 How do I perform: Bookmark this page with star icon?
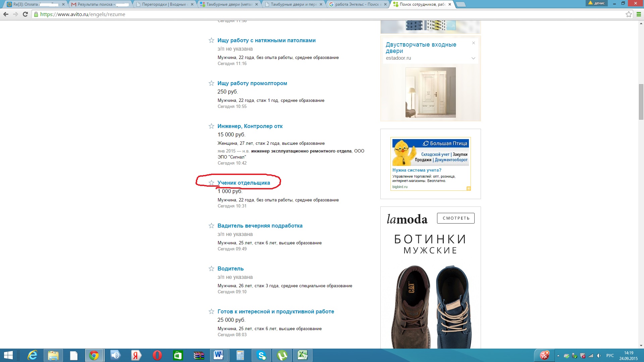pyautogui.click(x=629, y=14)
